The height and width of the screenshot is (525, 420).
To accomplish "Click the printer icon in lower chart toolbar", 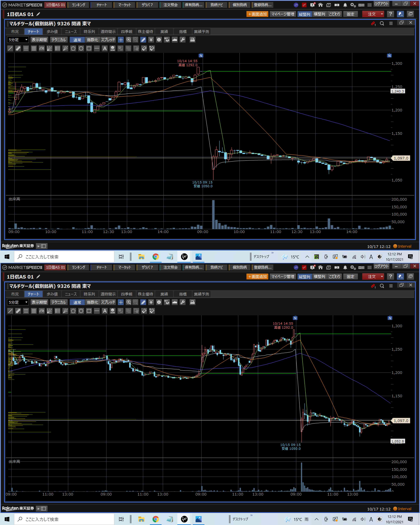I will point(192,302).
